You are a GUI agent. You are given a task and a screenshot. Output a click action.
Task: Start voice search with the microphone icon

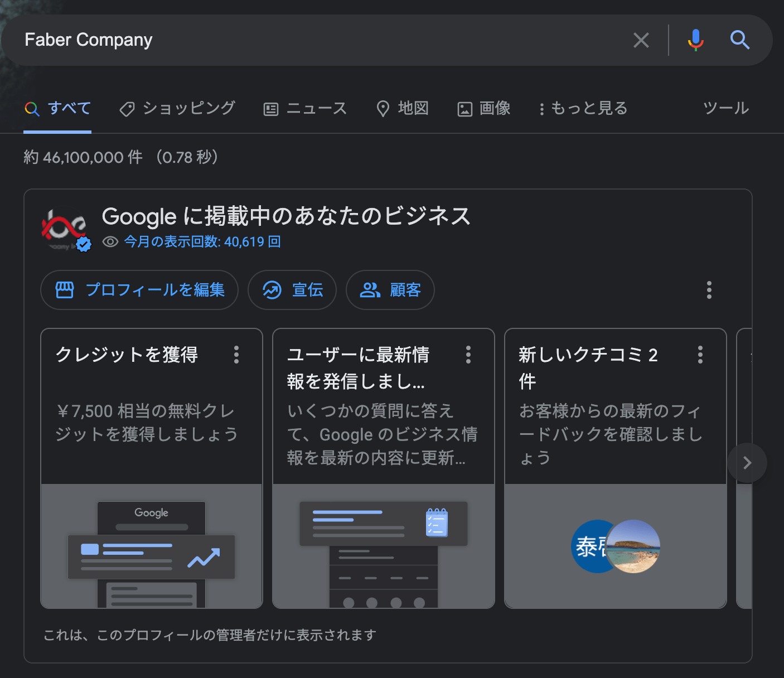click(695, 40)
